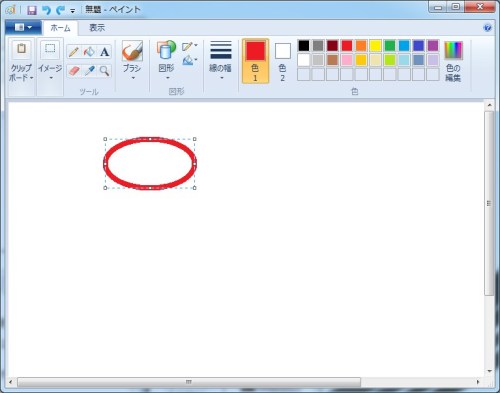Pick the blue-gray color swatch

tap(418, 60)
